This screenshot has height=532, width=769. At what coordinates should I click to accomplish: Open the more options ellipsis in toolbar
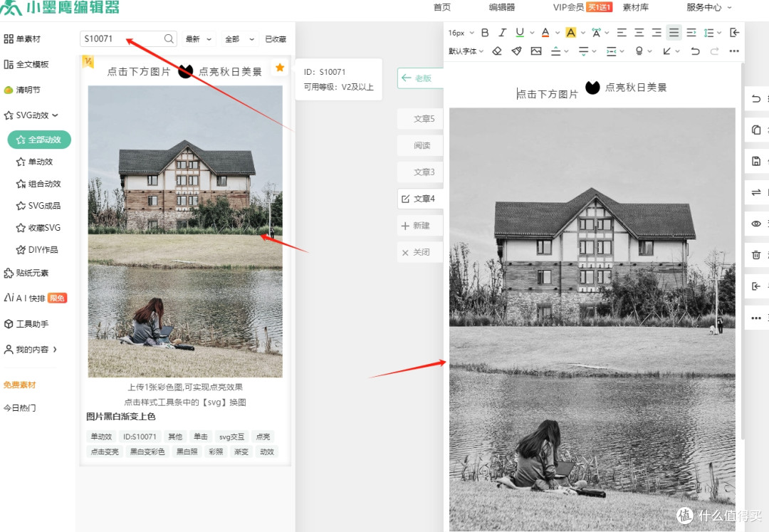pos(734,51)
